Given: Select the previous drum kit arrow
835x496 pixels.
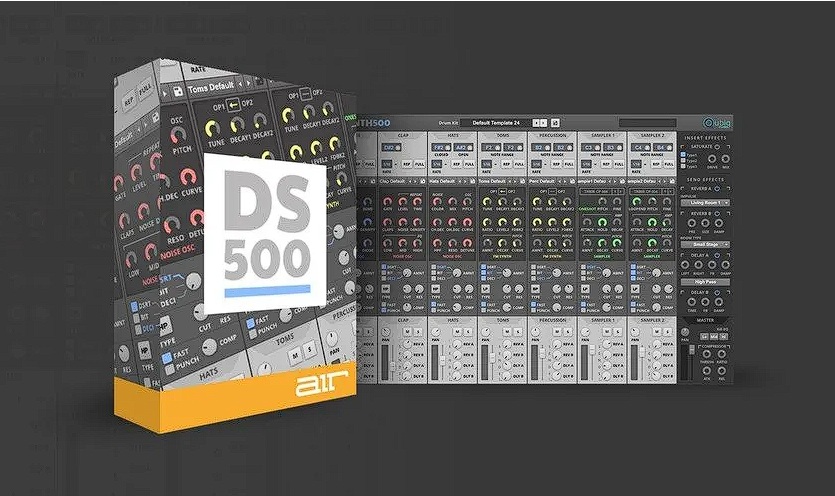Looking at the screenshot, I should [x=536, y=123].
